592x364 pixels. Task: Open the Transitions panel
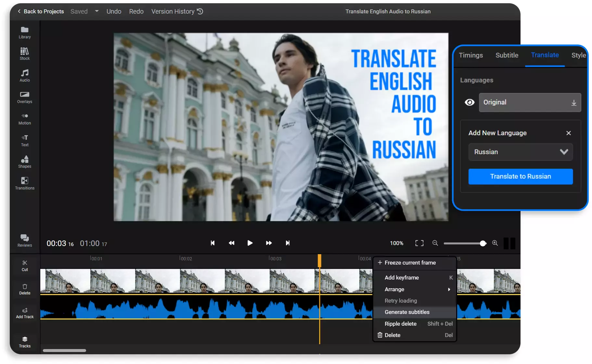tap(24, 183)
